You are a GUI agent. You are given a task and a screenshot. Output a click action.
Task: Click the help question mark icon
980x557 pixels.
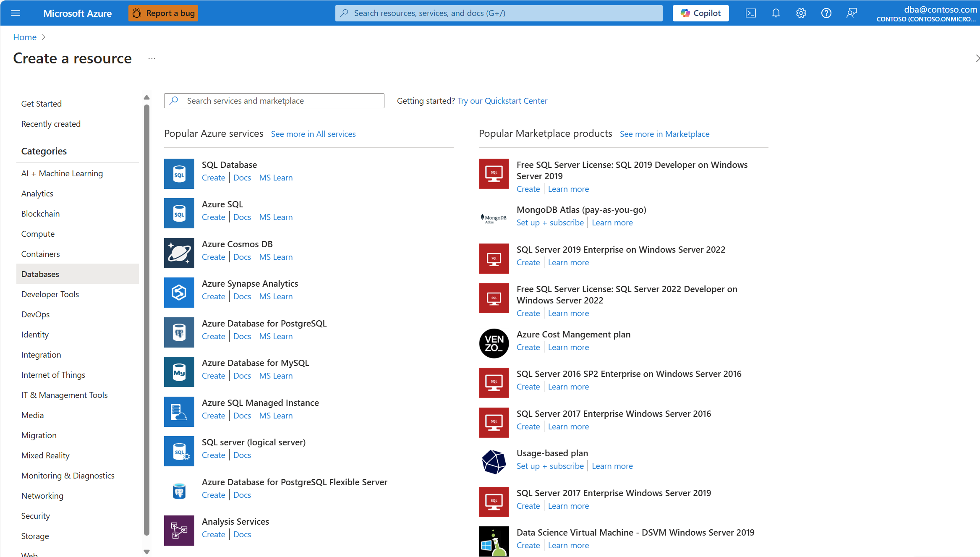point(826,13)
